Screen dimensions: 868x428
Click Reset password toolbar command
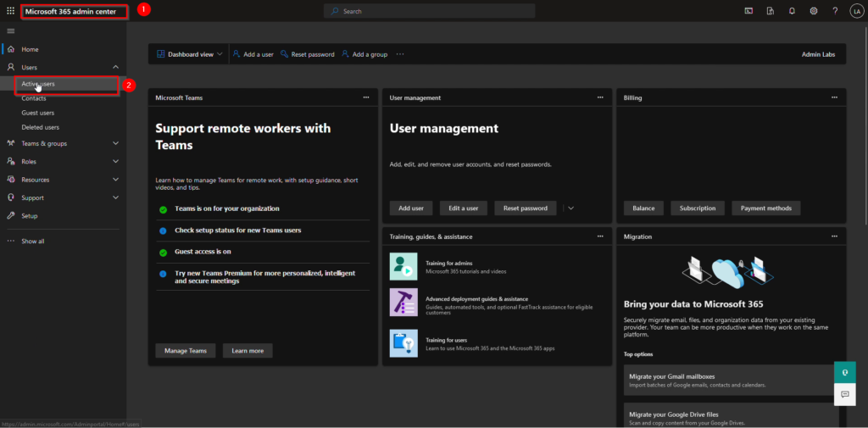(x=307, y=54)
